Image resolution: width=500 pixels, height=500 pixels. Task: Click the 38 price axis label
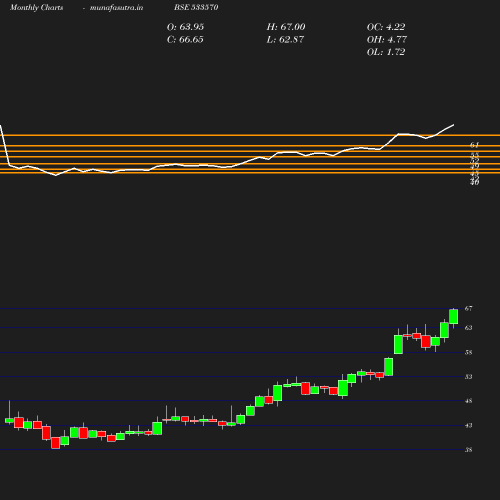468,450
